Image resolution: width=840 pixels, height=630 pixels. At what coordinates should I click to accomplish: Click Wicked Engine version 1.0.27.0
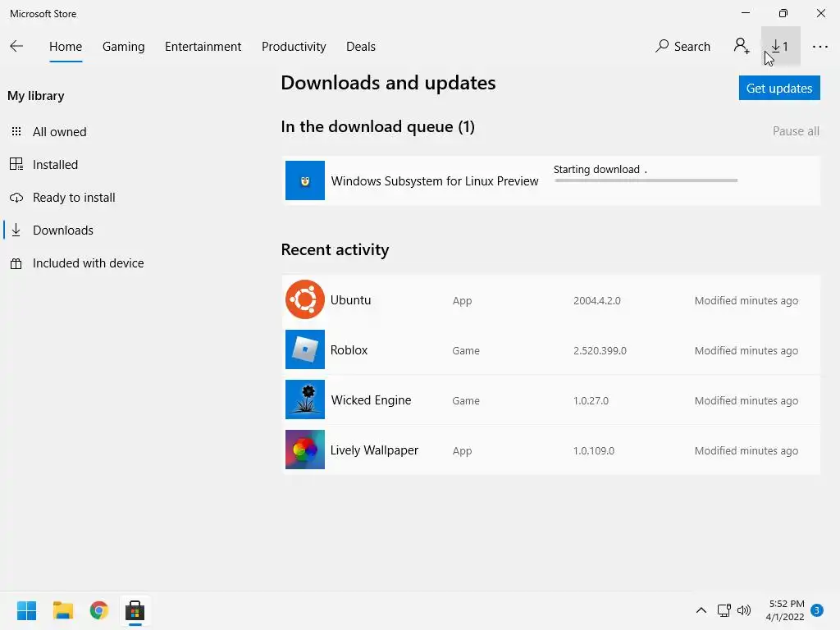(591, 400)
